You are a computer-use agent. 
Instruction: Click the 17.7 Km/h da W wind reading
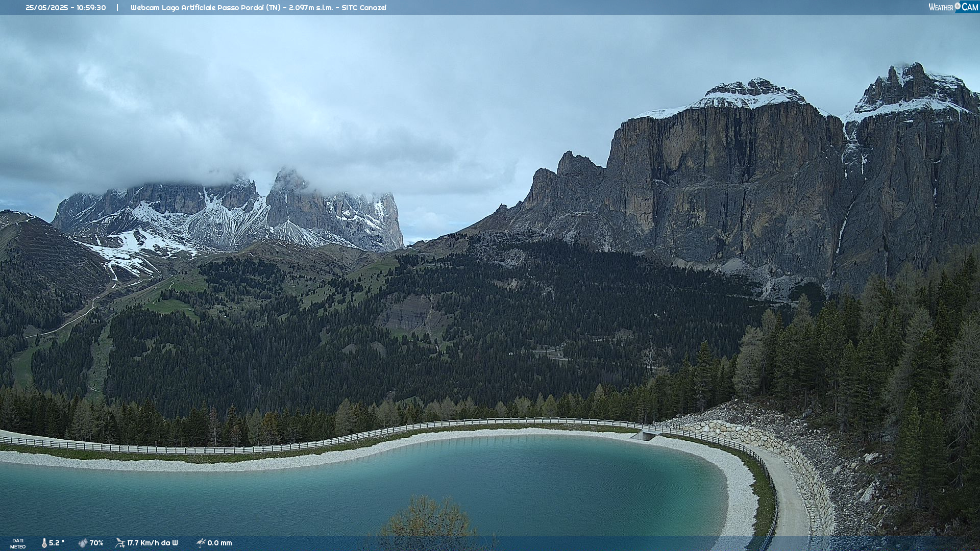pos(153,543)
